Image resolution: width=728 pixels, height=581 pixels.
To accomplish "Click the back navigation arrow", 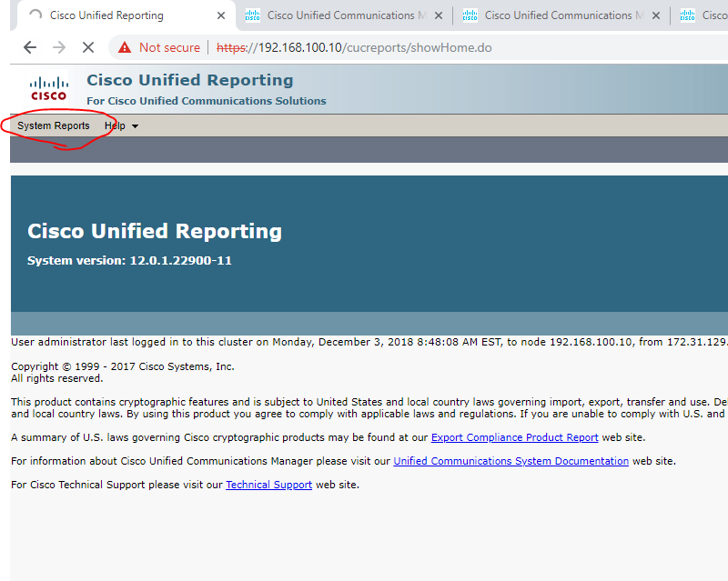I will [30, 46].
